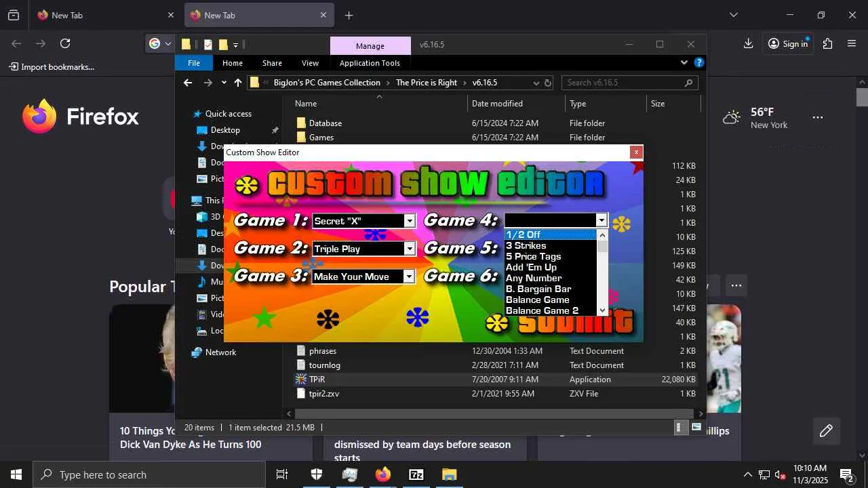
Task: Select the TPiR application file
Action: pos(496,380)
